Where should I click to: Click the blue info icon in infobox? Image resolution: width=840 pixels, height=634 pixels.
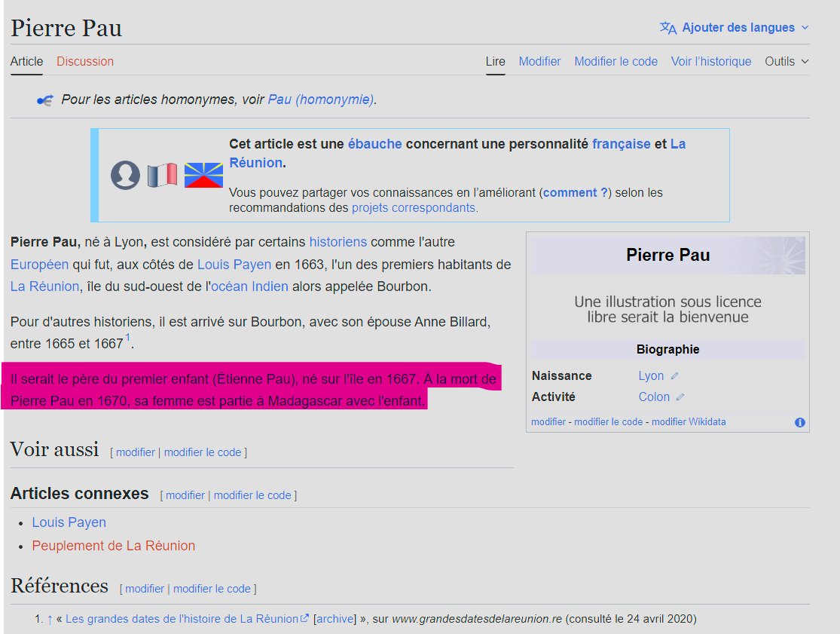click(x=800, y=422)
